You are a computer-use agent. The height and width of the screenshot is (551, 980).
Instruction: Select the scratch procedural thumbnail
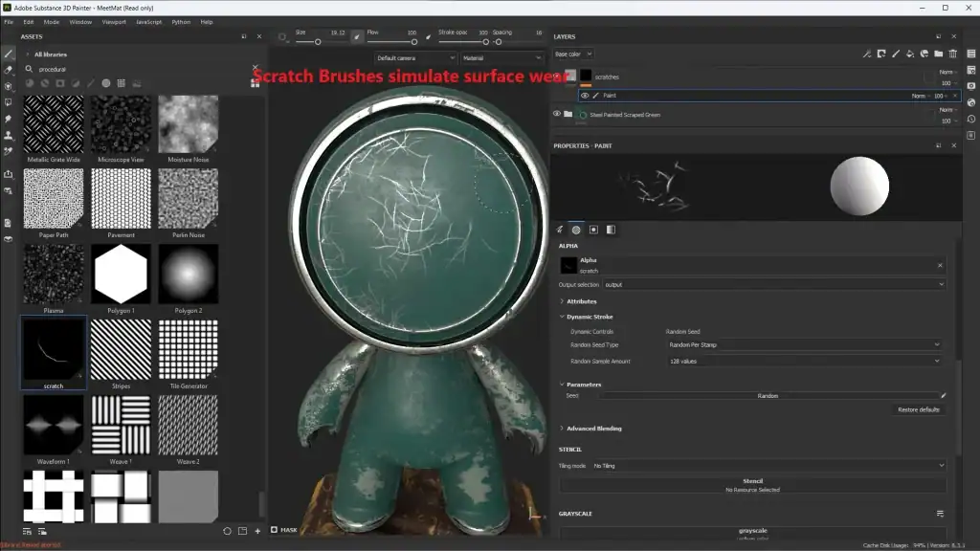[54, 353]
